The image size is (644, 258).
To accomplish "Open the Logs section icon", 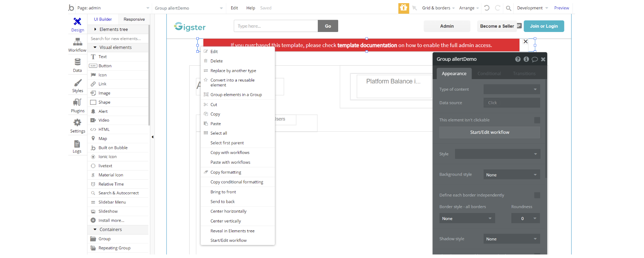I will point(77,144).
